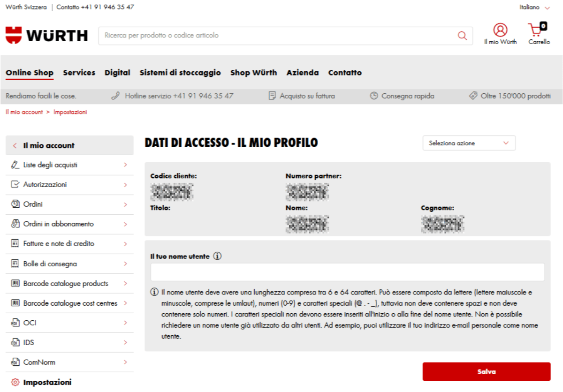
Task: Click the Dati di accesso - Il mio profilo heading
Action: point(231,143)
